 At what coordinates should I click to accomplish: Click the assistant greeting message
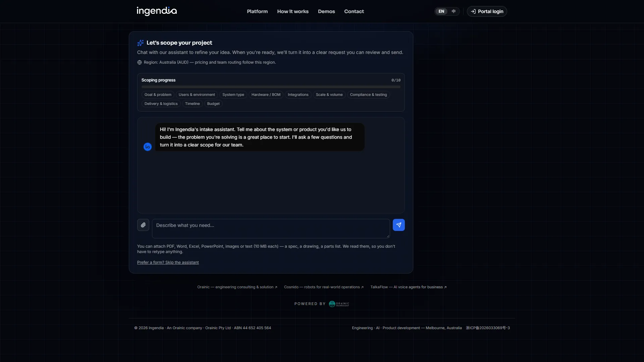[x=260, y=137]
